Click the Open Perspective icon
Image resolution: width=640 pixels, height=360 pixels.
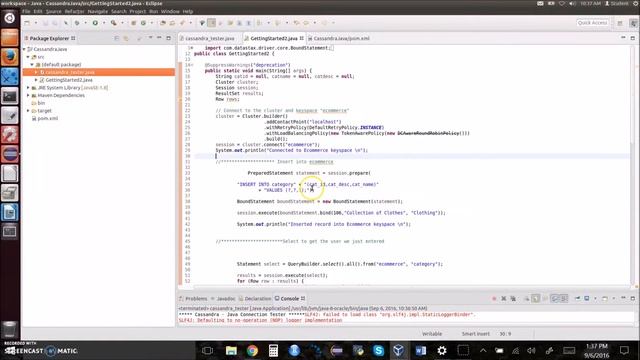620,23
